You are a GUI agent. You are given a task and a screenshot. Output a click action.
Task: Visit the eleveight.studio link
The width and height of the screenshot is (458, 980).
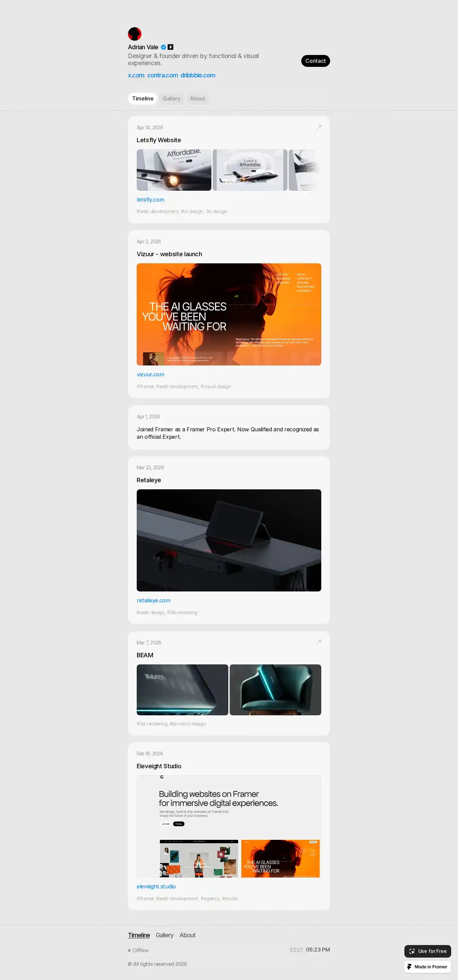(x=156, y=886)
